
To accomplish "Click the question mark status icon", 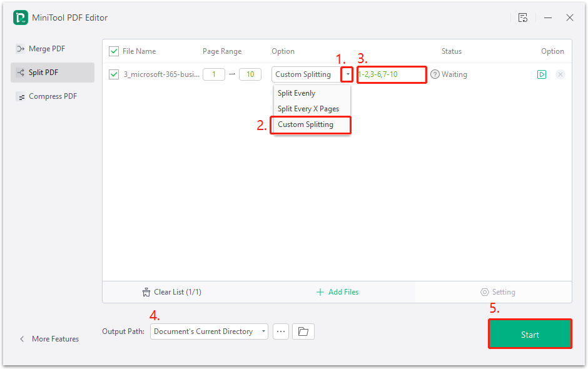I will click(x=435, y=74).
